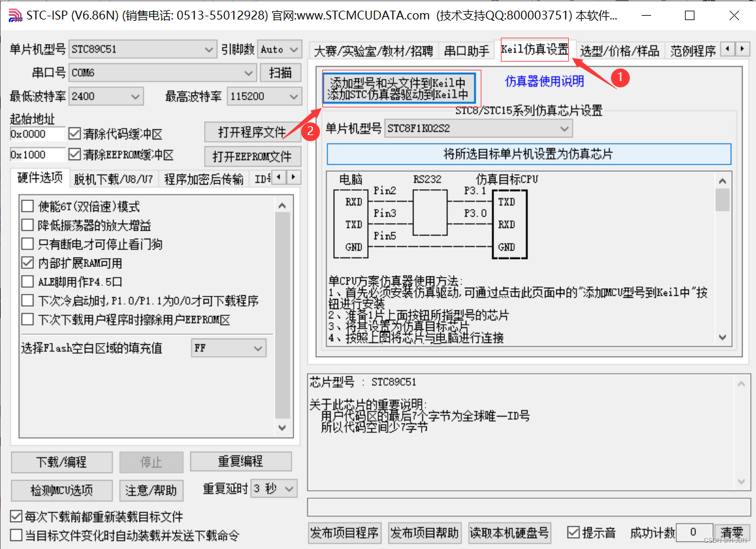756x549 pixels.
Task: Click start address 0x0000 input field
Action: coord(37,134)
